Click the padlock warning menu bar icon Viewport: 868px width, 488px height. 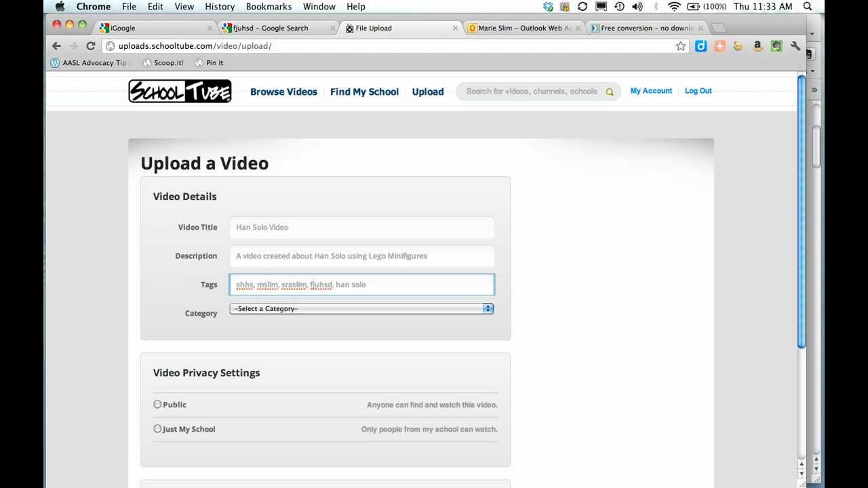[565, 6]
